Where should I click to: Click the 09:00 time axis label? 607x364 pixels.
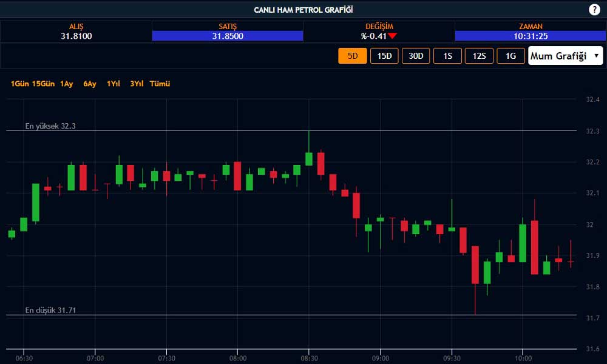[380, 359]
